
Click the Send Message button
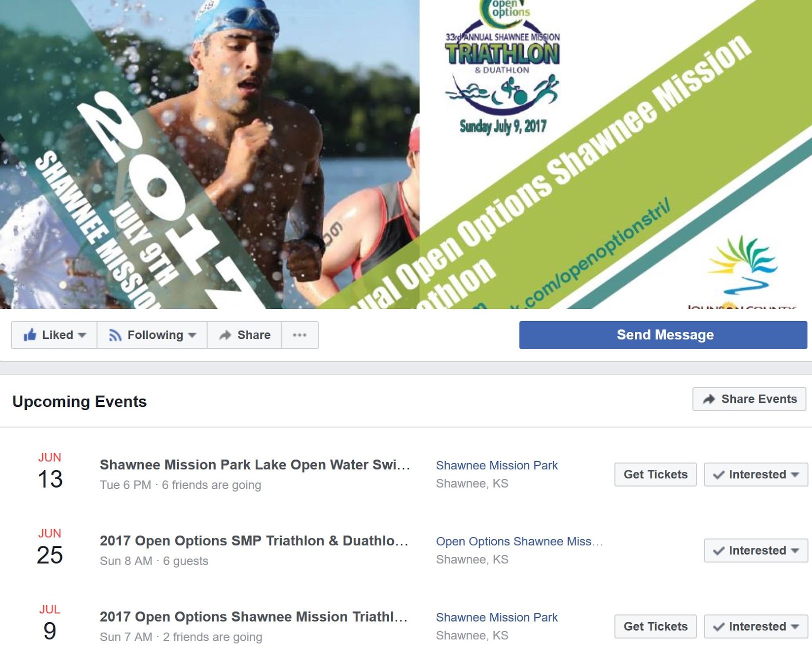[663, 335]
